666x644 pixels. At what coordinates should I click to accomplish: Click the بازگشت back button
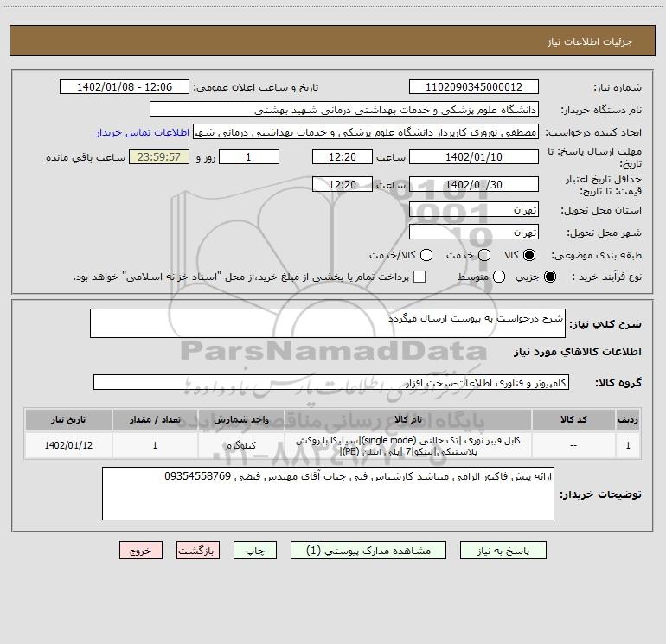coord(198,551)
